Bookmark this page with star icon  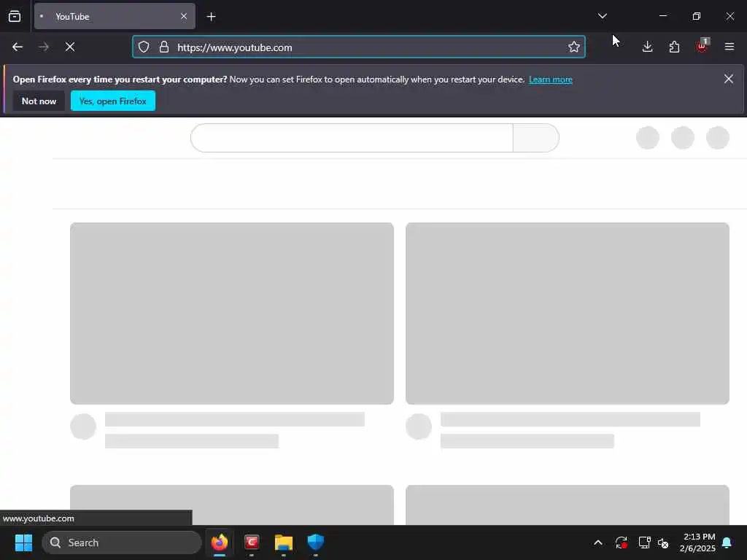[x=573, y=47]
